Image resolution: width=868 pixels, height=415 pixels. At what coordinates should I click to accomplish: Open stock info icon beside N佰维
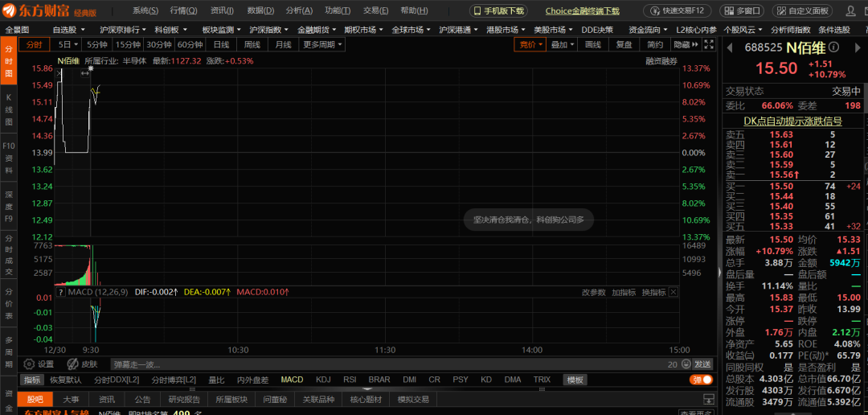pos(834,48)
